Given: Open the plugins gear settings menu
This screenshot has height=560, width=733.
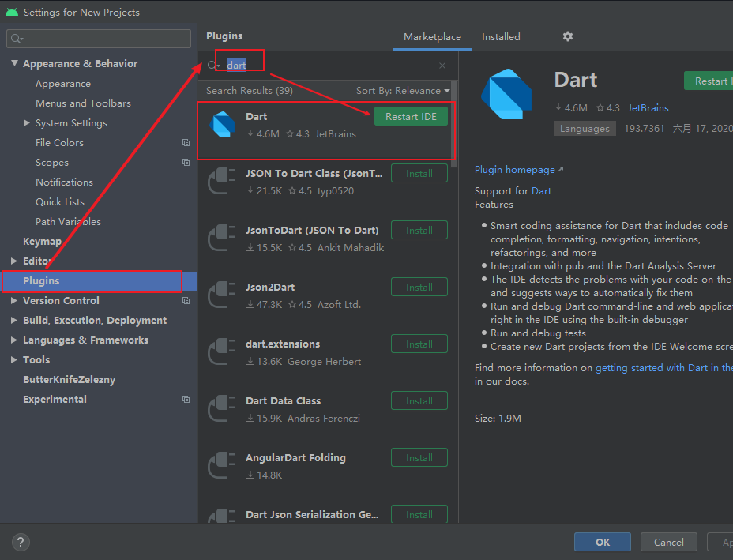Looking at the screenshot, I should (x=567, y=36).
